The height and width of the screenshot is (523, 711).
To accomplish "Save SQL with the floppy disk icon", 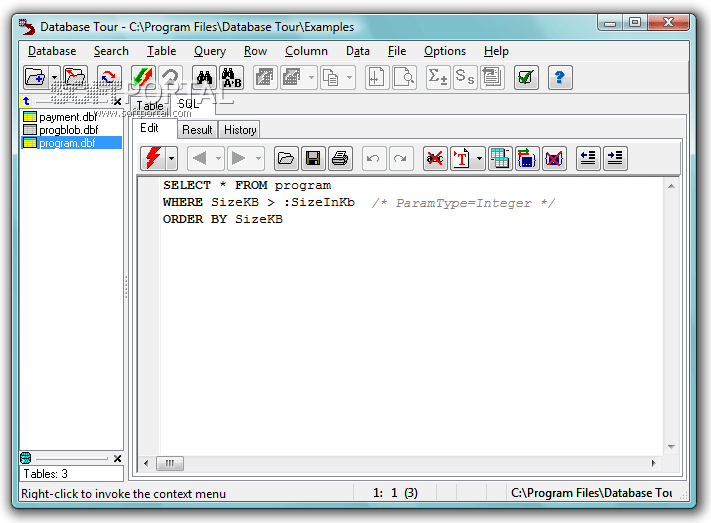I will point(313,158).
